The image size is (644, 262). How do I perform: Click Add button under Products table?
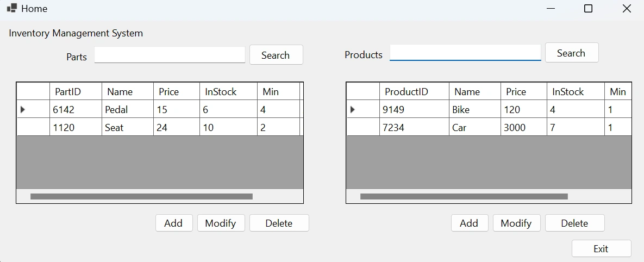coord(470,223)
